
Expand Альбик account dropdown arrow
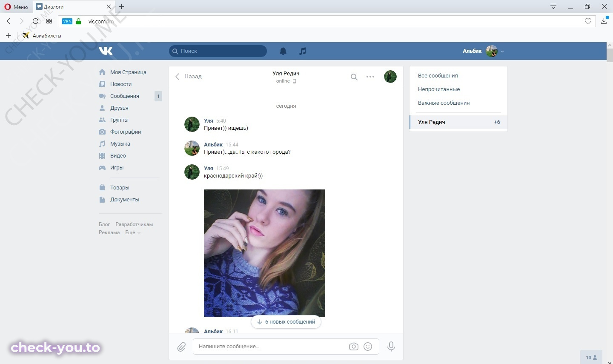click(x=502, y=52)
